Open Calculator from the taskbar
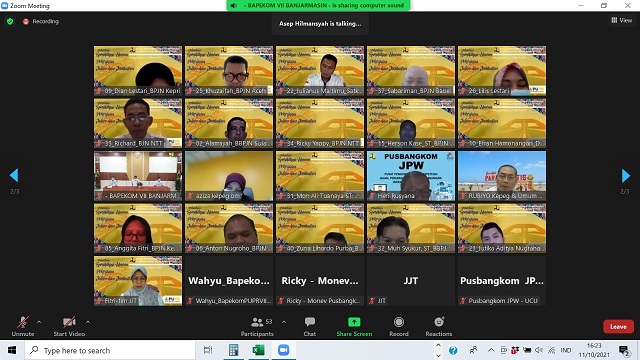 coord(233,350)
